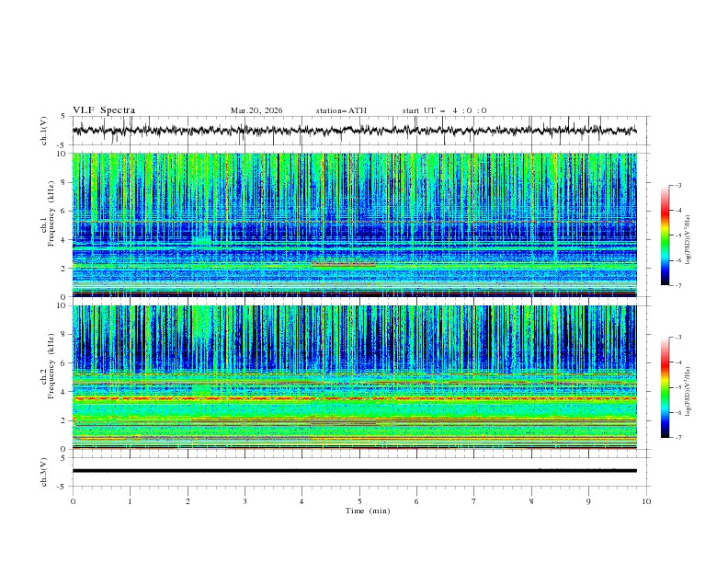Click time axis tick label "2"
The width and height of the screenshot is (728, 563).
tap(188, 501)
